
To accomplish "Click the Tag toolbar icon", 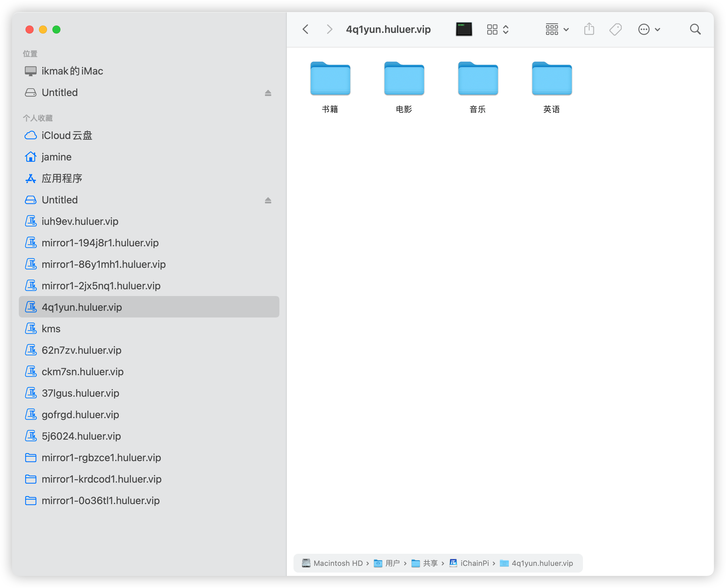I will click(616, 30).
